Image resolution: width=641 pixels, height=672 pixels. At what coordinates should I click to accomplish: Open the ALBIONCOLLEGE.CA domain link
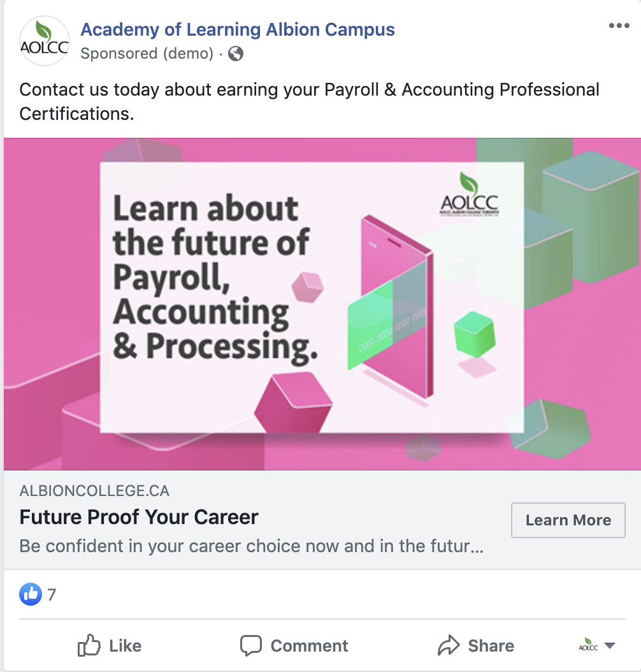95,491
